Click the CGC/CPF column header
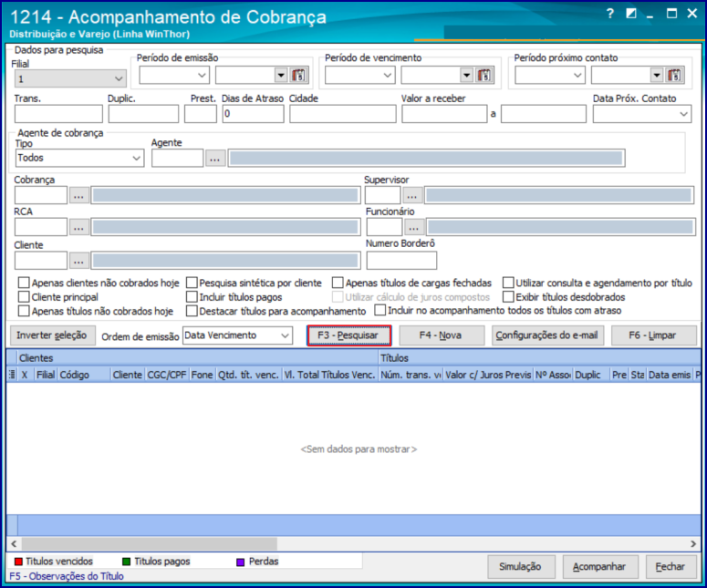This screenshot has width=707, height=588. pyautogui.click(x=166, y=375)
